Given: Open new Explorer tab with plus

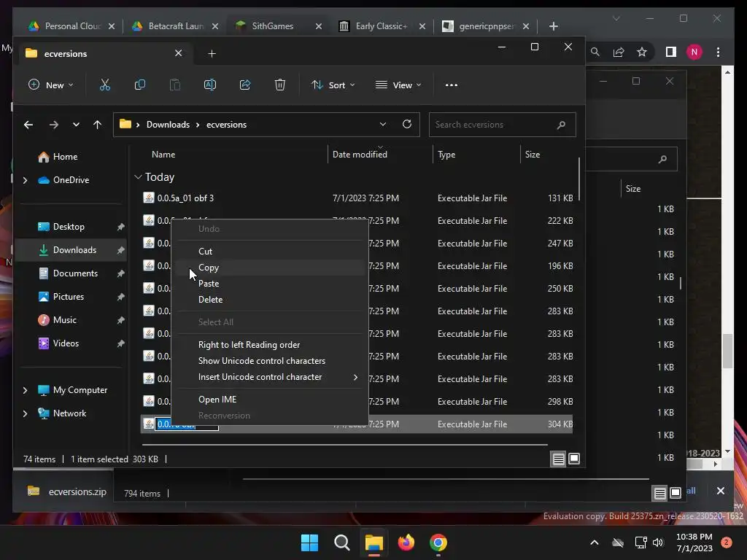Looking at the screenshot, I should tap(212, 54).
